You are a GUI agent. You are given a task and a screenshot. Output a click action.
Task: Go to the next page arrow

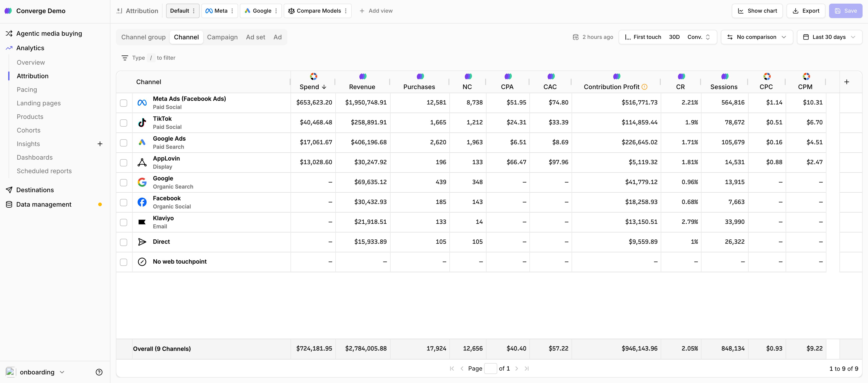point(517,369)
